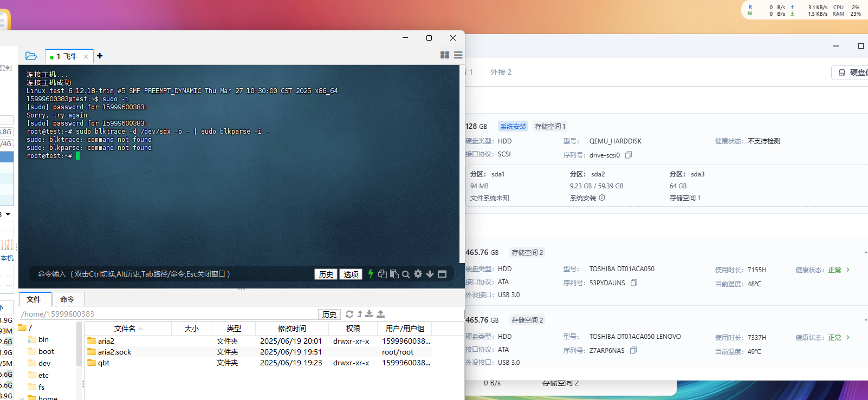
Task: Copy serial number drive-scsi0
Action: (629, 155)
